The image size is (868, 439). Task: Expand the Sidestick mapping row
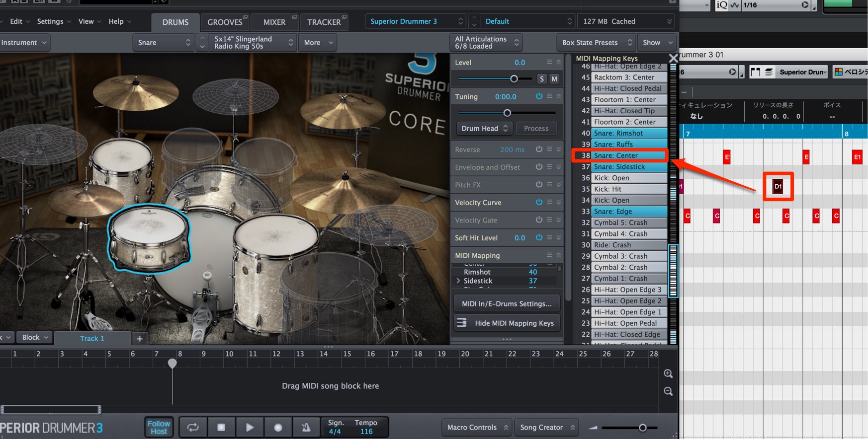[458, 281]
